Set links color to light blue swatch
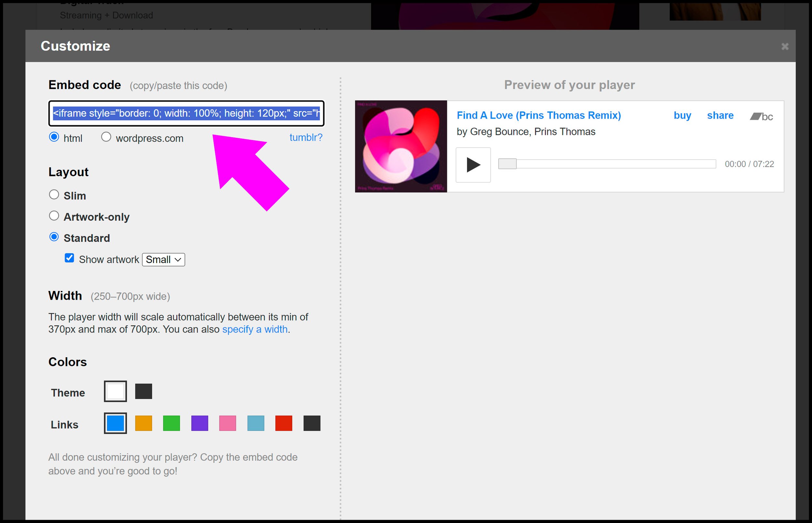The image size is (812, 523). (256, 423)
